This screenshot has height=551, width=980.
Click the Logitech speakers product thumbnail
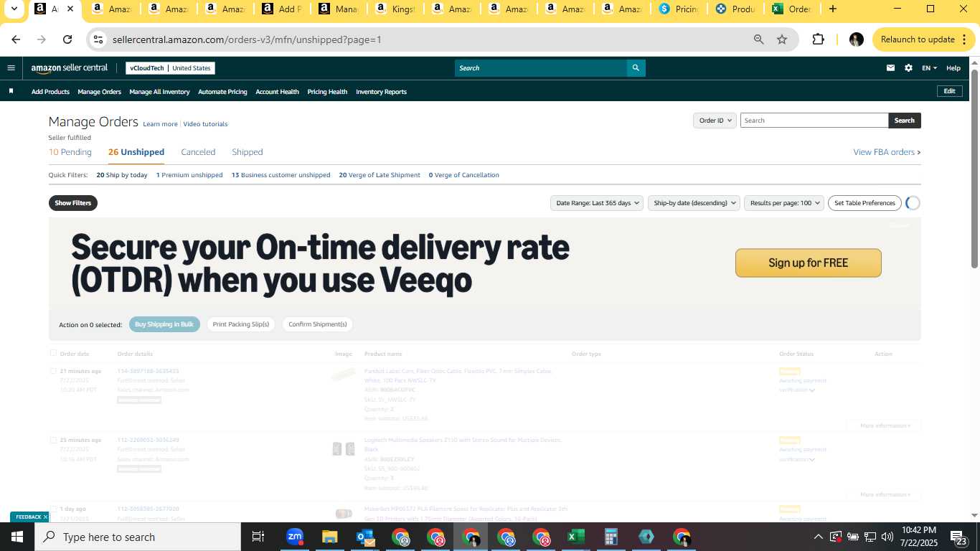(x=344, y=449)
